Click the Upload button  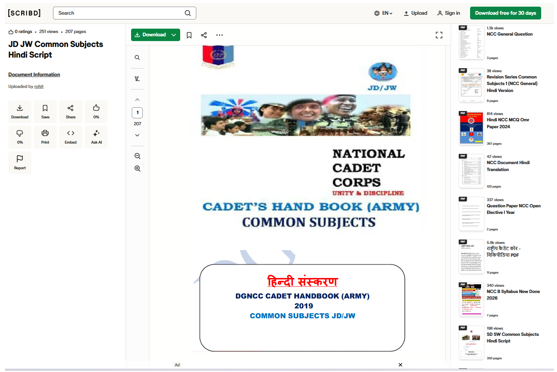(415, 13)
